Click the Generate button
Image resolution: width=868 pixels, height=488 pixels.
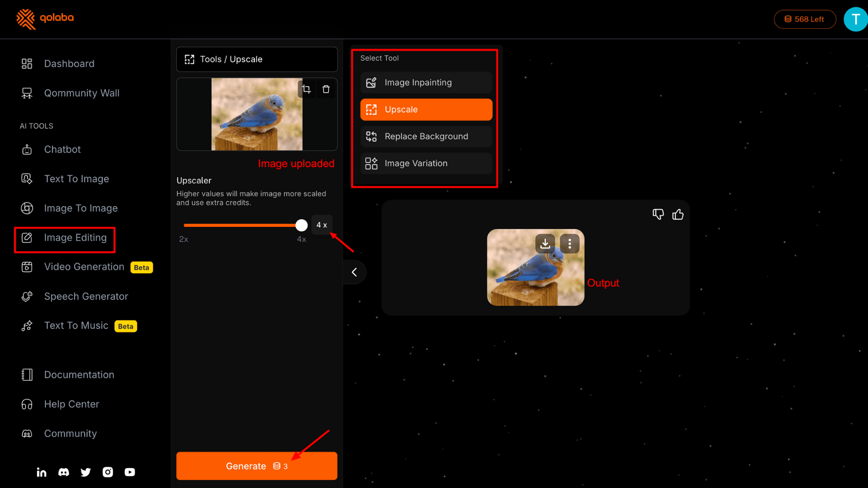(x=257, y=466)
